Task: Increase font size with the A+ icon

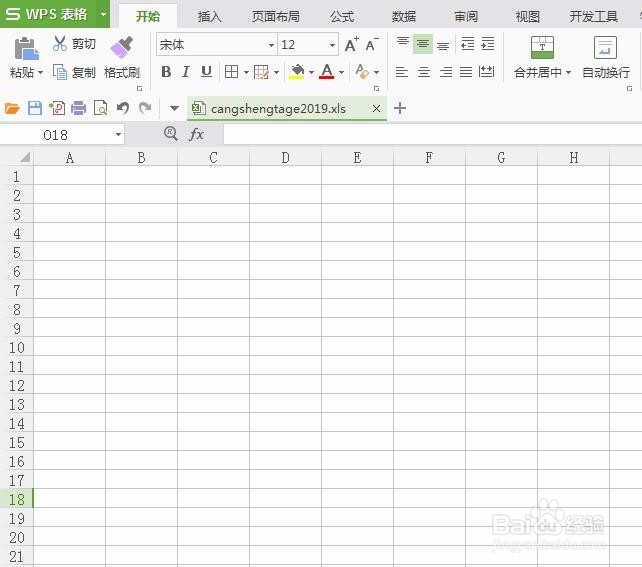Action: (351, 44)
